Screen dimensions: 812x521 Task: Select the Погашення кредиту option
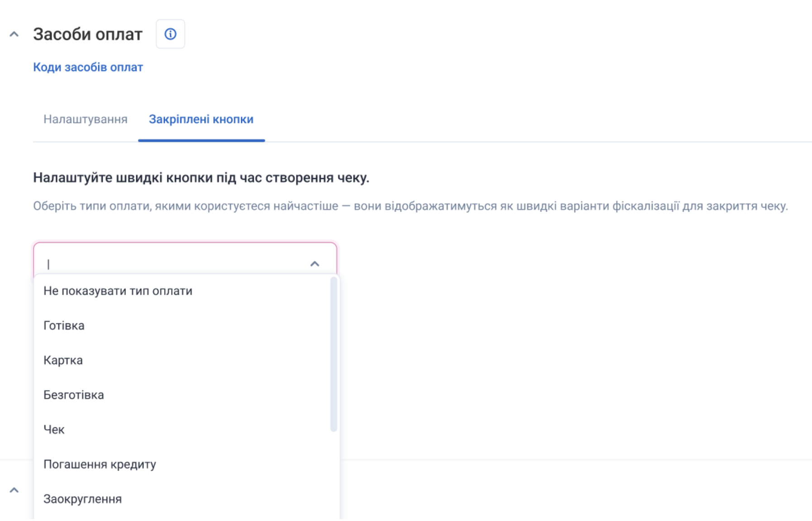tap(100, 464)
